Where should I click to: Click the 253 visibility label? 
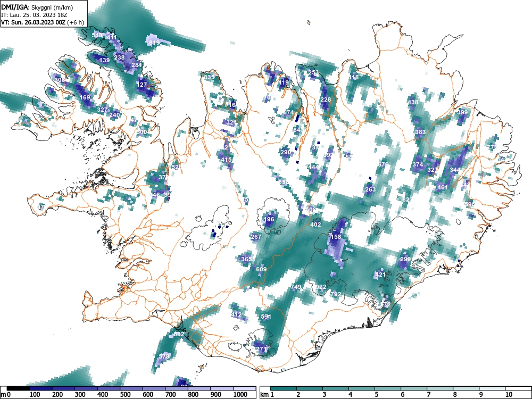(x=313, y=72)
